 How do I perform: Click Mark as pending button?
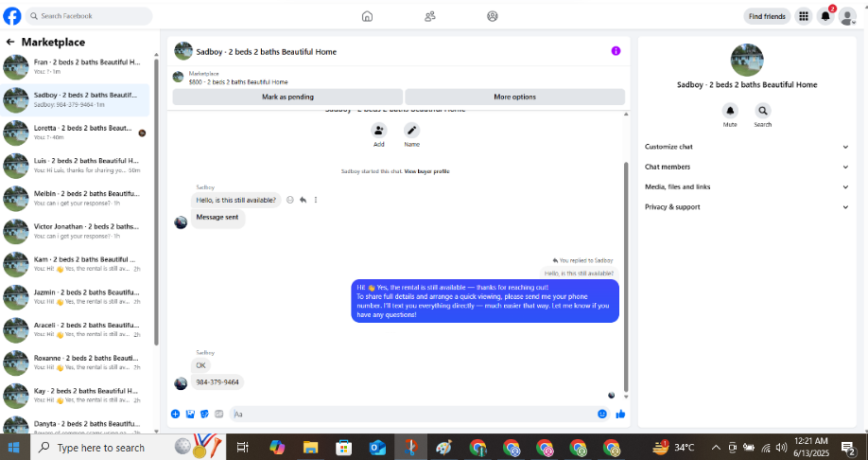tap(287, 97)
